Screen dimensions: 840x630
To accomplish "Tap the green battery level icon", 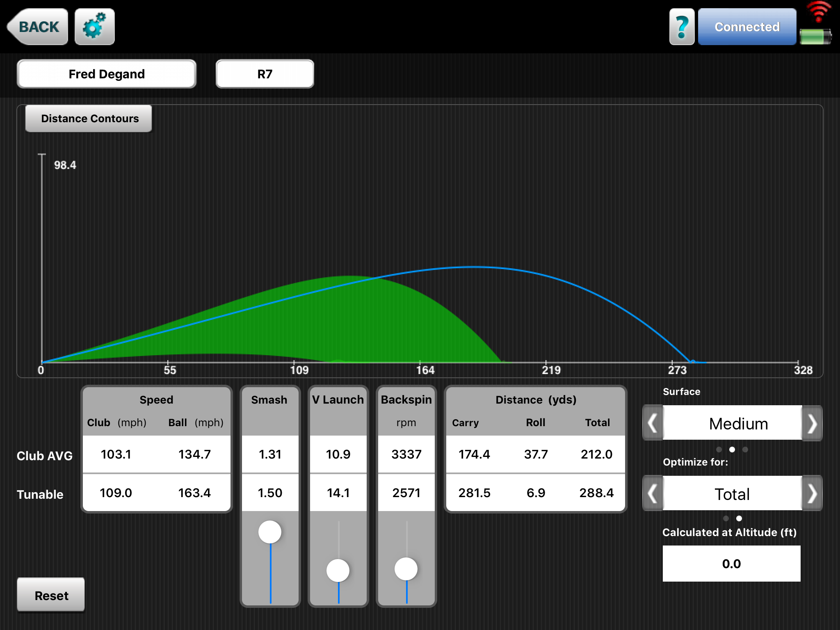I will [815, 37].
